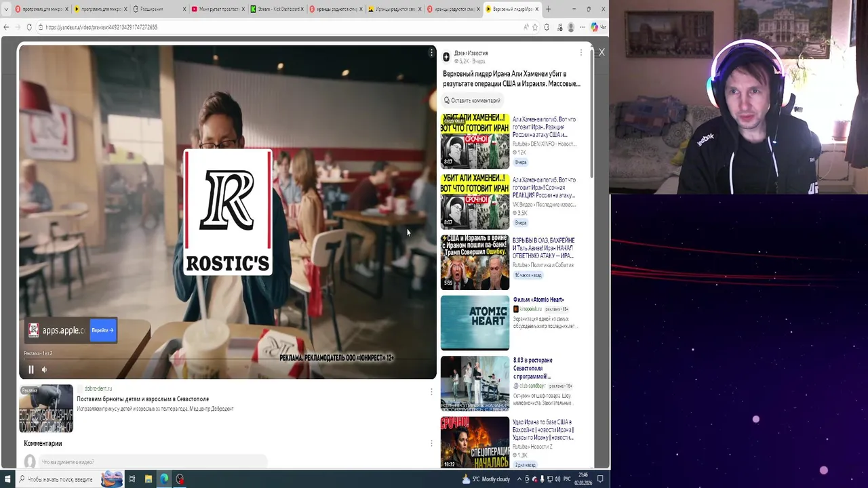Open 'Фильм «Atomic Heart»' ad link
Viewport: 868px width, 488px height.
tap(538, 300)
